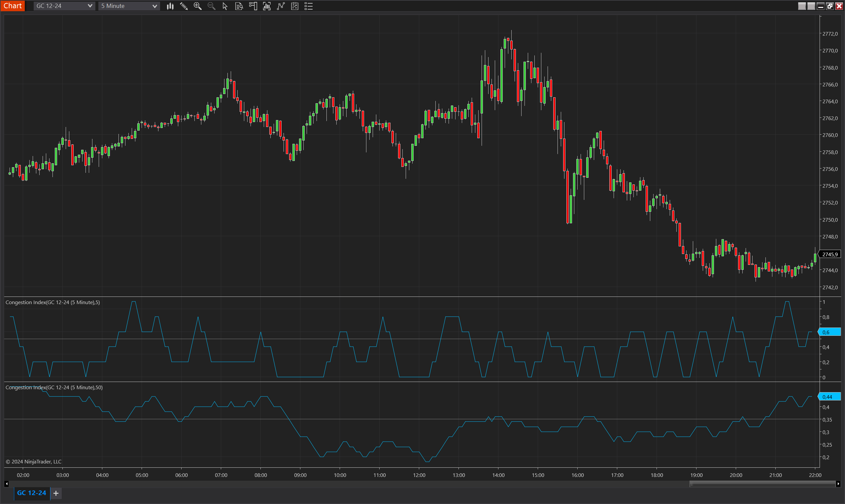Switch to the GC 12-24 tab
Image resolution: width=845 pixels, height=504 pixels.
coord(32,493)
